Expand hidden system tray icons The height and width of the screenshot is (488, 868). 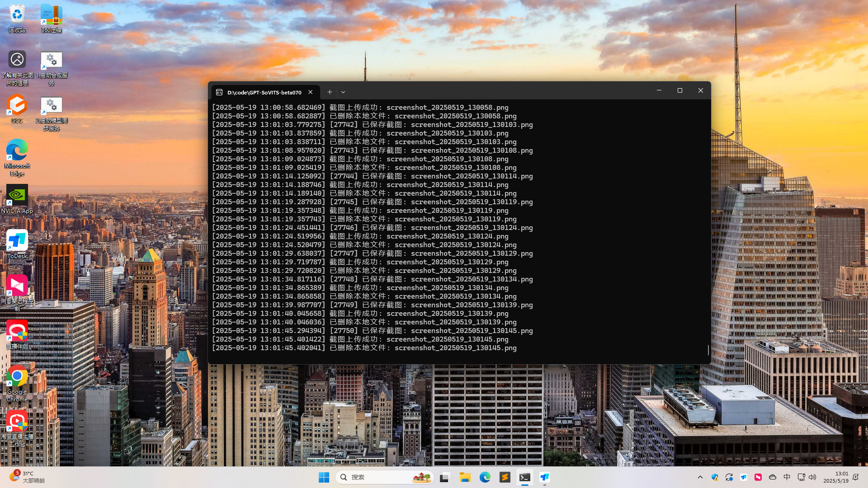[x=700, y=477]
